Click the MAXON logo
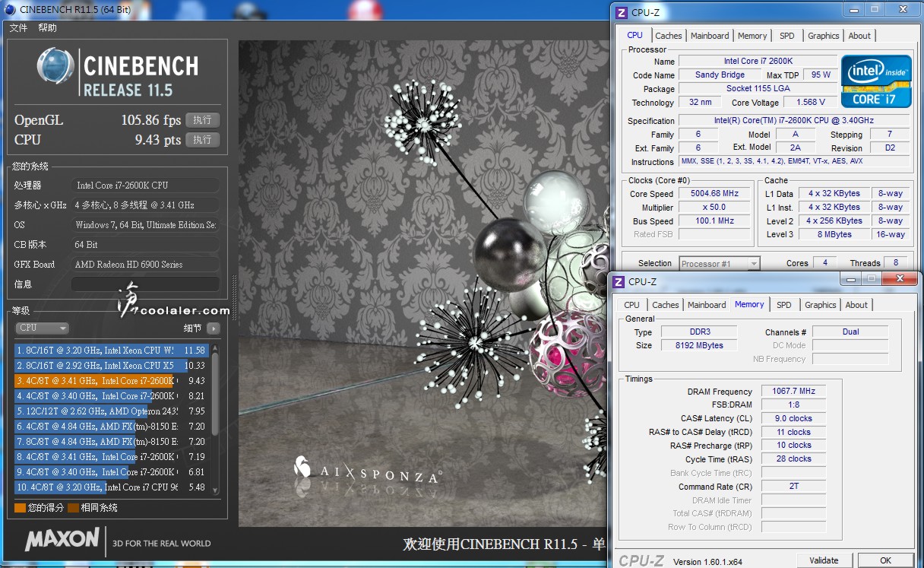 (62, 540)
